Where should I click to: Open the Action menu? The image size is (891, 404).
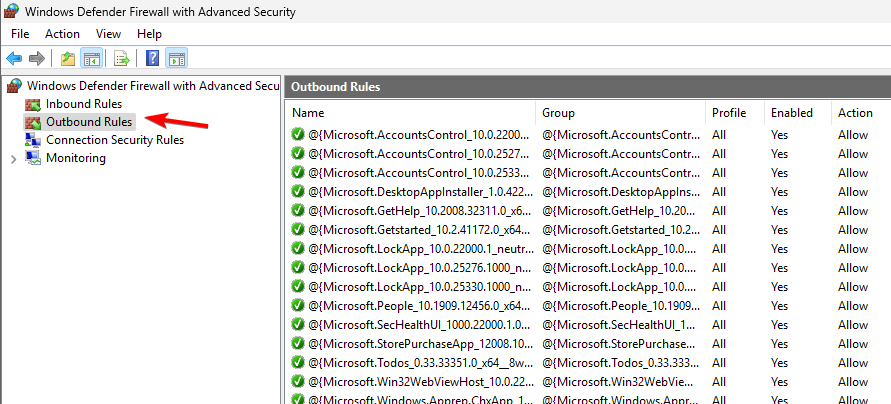pos(62,33)
